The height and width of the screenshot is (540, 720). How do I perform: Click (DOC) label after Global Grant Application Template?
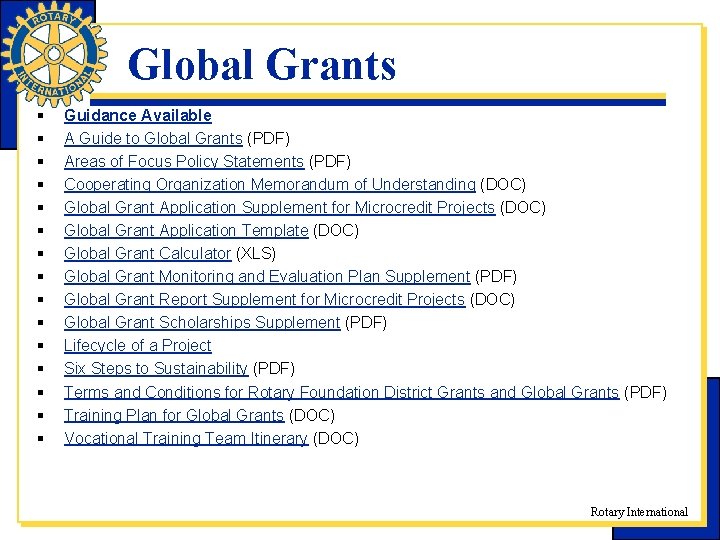(336, 230)
